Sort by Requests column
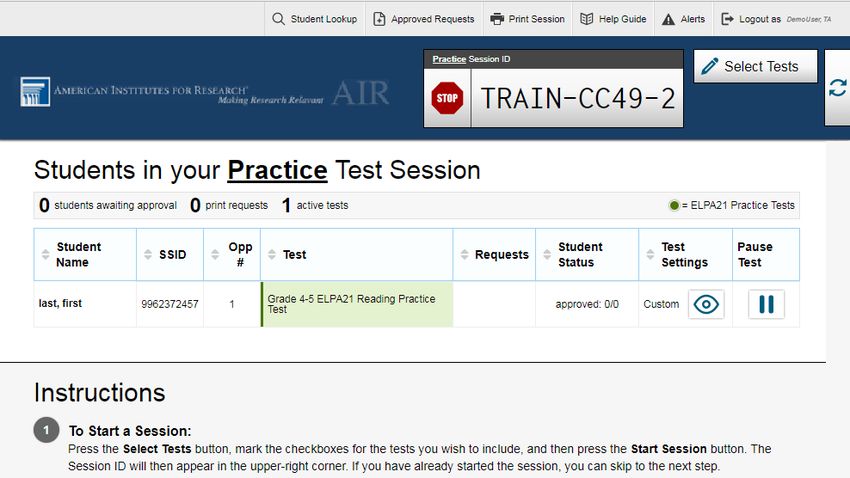Image resolution: width=850 pixels, height=478 pixels. [494, 254]
